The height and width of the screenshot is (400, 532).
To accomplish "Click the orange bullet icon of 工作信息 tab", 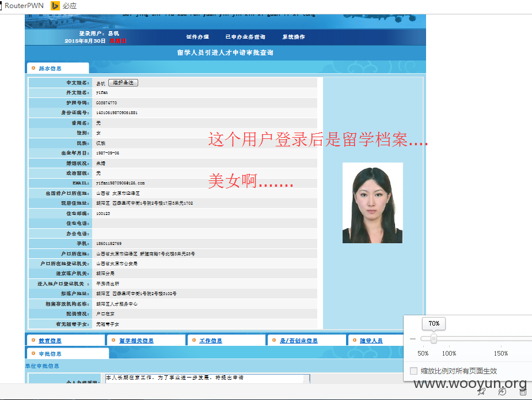I will pyautogui.click(x=193, y=340).
